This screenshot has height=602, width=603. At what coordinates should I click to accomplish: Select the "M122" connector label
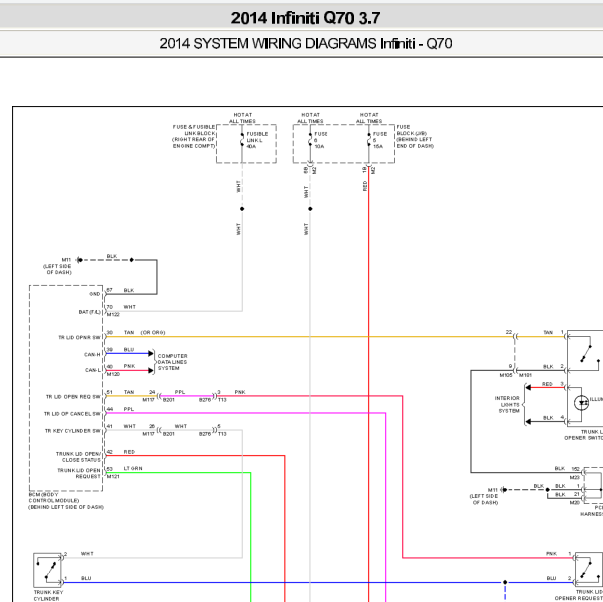pyautogui.click(x=113, y=315)
